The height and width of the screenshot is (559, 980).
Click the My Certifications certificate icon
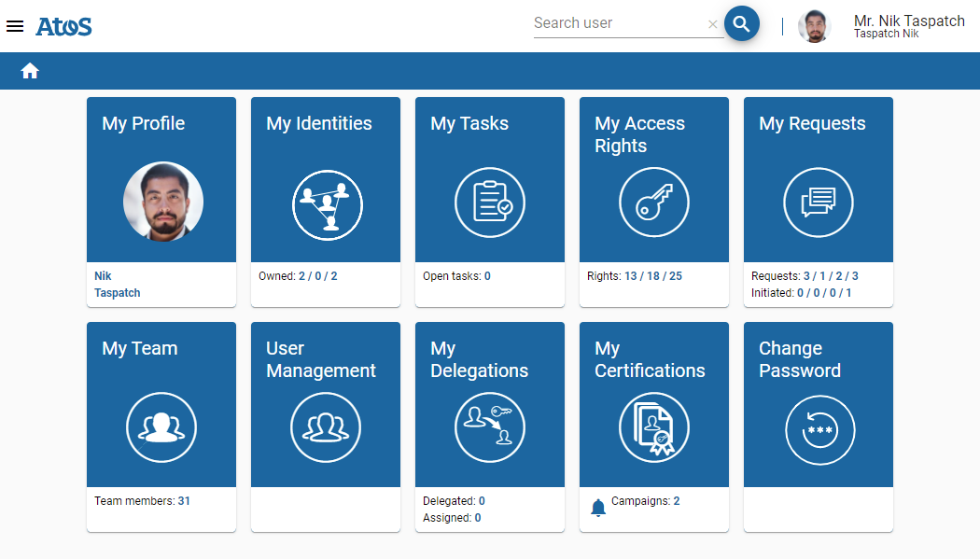coord(653,427)
